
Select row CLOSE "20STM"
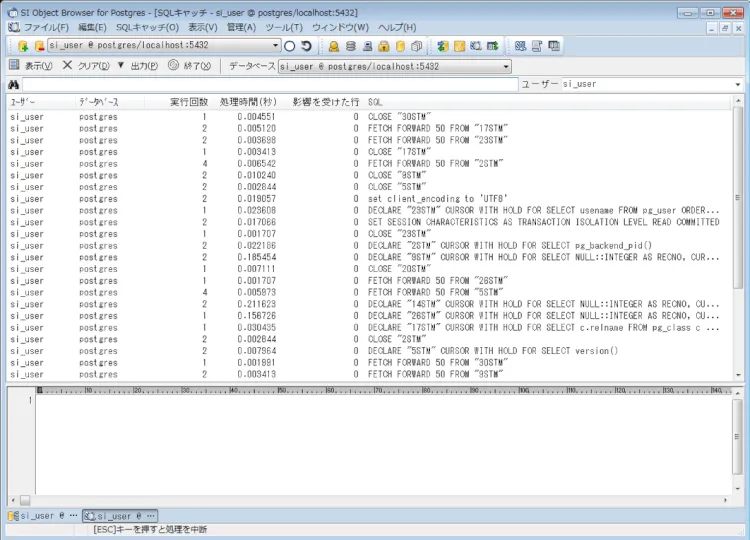[368, 269]
